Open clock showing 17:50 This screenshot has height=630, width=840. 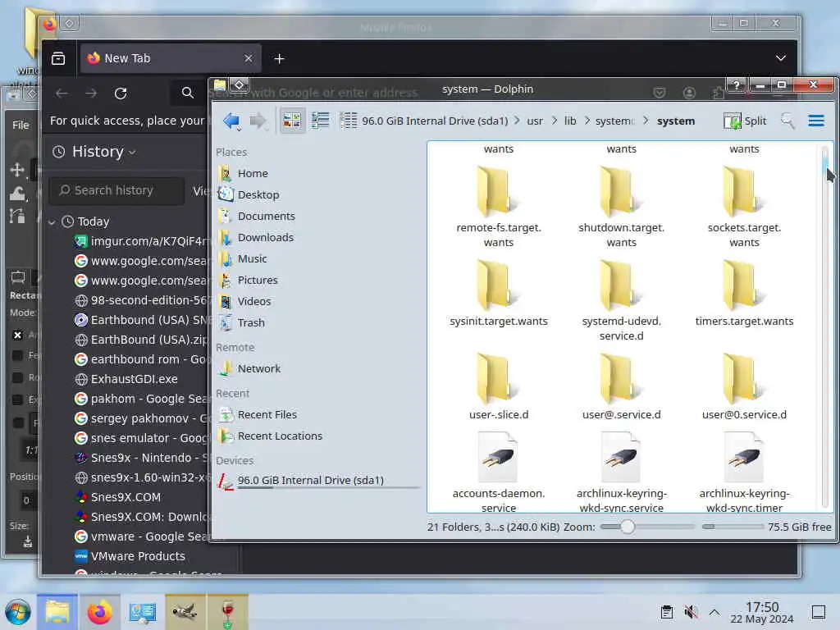click(x=762, y=612)
